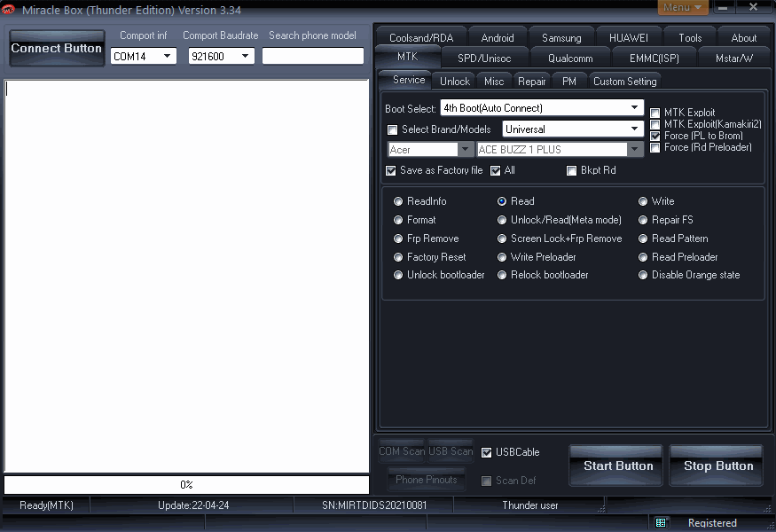776x532 pixels.
Task: Open the Comport inf COM14 dropdown
Action: pyautogui.click(x=167, y=56)
